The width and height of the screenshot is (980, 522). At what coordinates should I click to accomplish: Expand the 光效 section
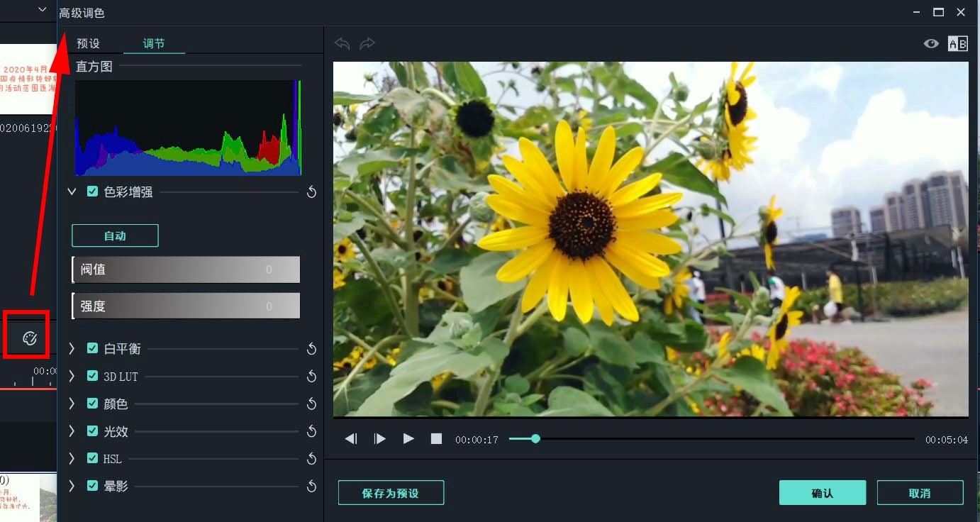[x=72, y=431]
